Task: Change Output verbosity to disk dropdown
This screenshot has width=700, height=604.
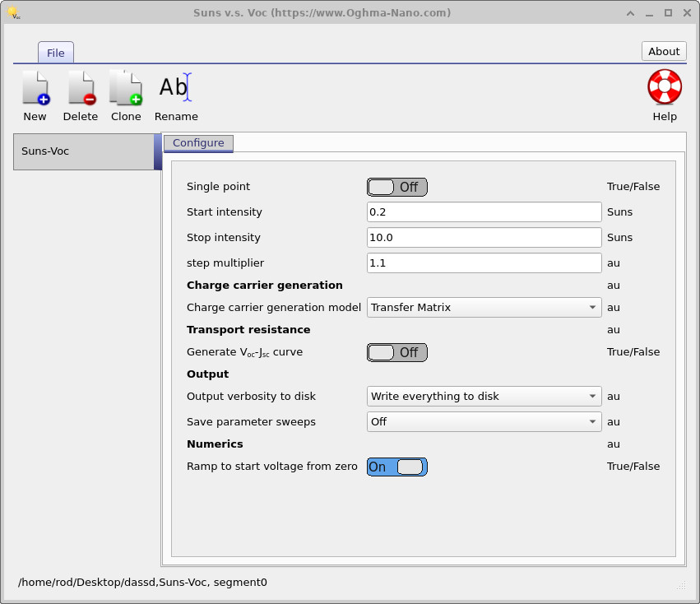Action: [484, 396]
